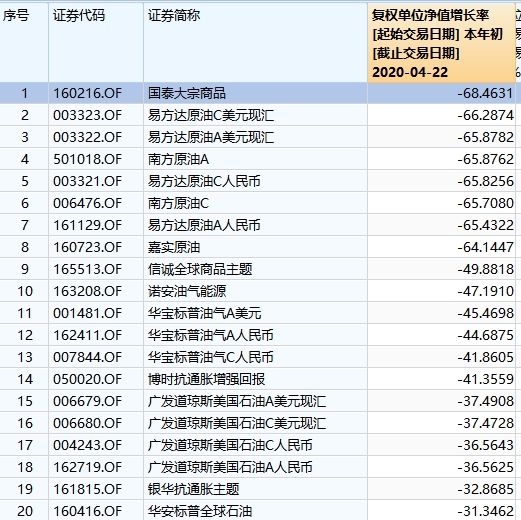Select 易方达原油A美元现汇 row

tap(258, 137)
